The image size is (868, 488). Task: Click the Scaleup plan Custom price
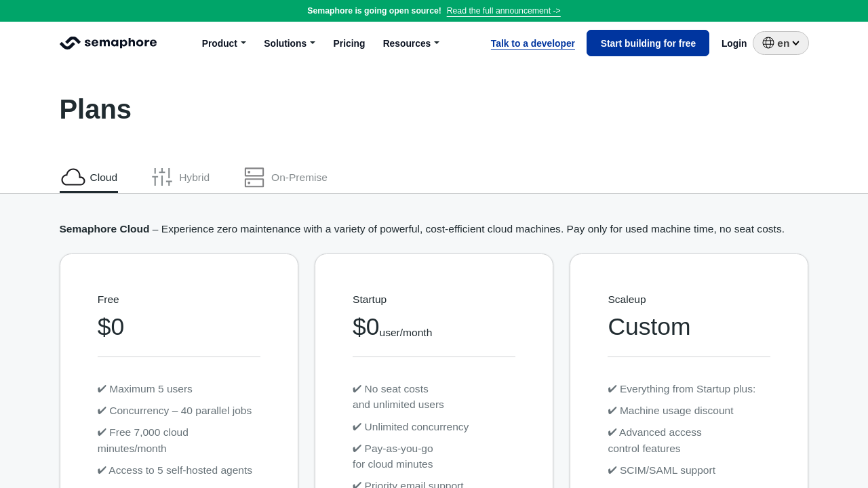(x=649, y=327)
